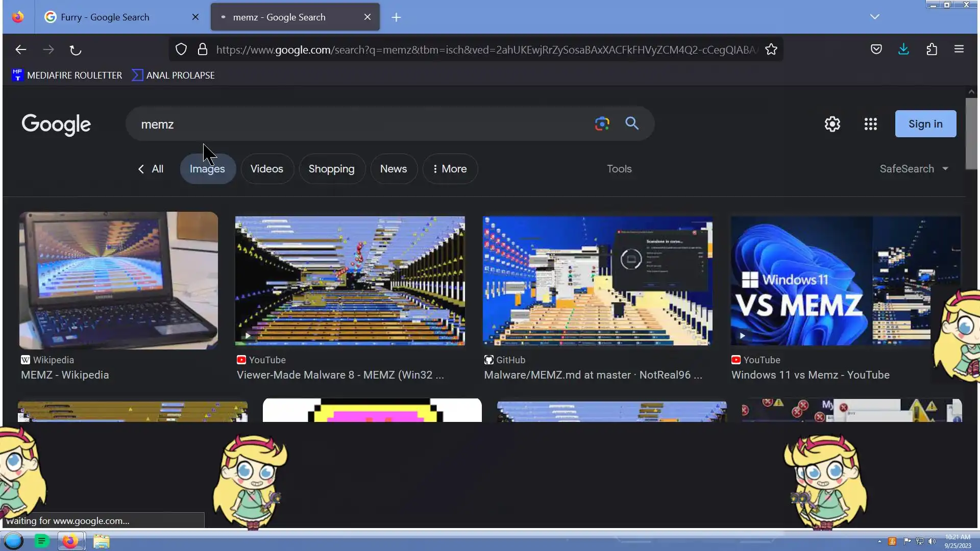Open the Firefox downloads panel
The width and height of the screenshot is (980, 551).
[x=903, y=49]
